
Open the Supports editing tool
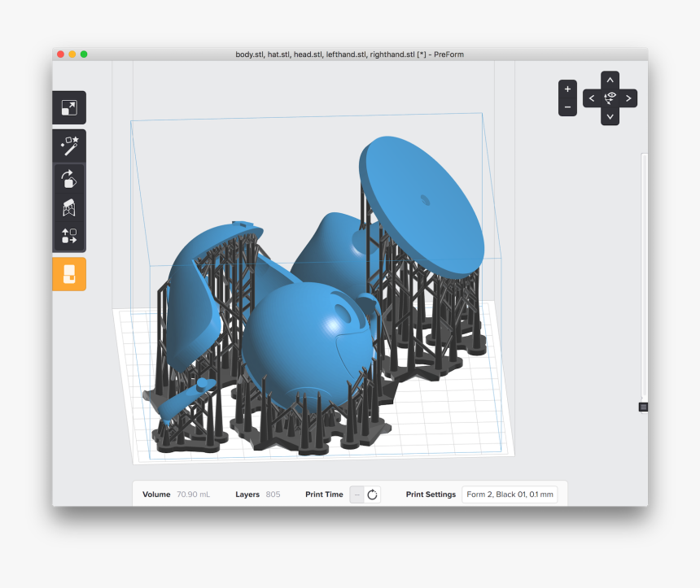69,205
